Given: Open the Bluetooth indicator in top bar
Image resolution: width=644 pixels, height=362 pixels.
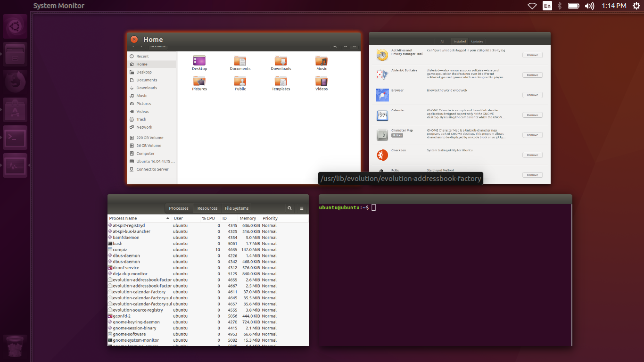Looking at the screenshot, I should pyautogui.click(x=560, y=6).
